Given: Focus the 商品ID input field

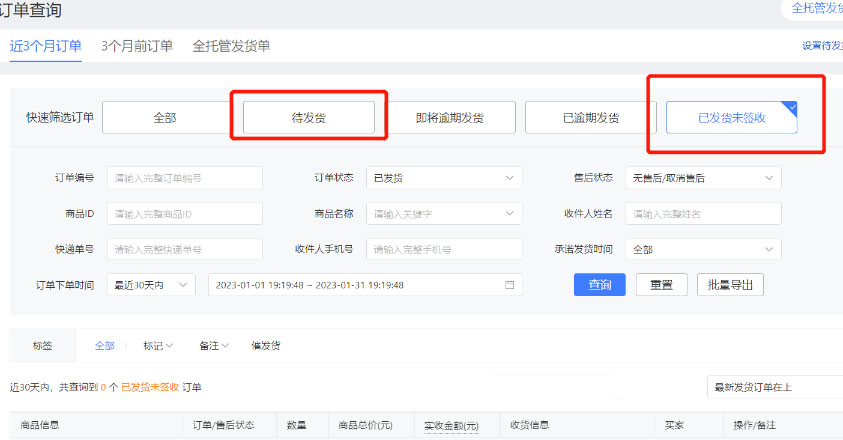Looking at the screenshot, I should (x=185, y=214).
